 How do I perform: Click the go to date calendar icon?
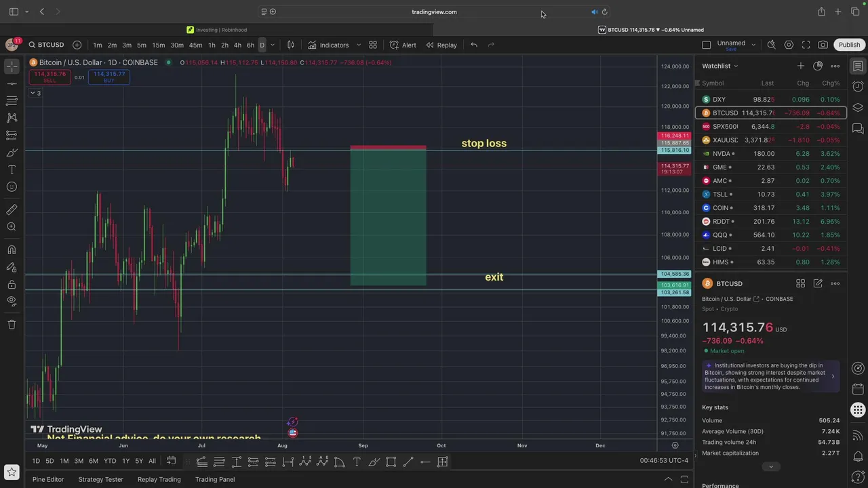(172, 461)
